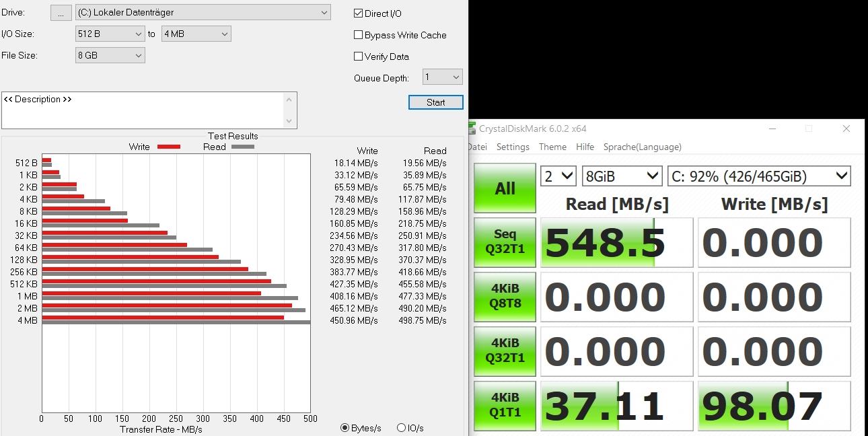Open the test count dropdown showing 2
This screenshot has height=436, width=868.
[558, 176]
